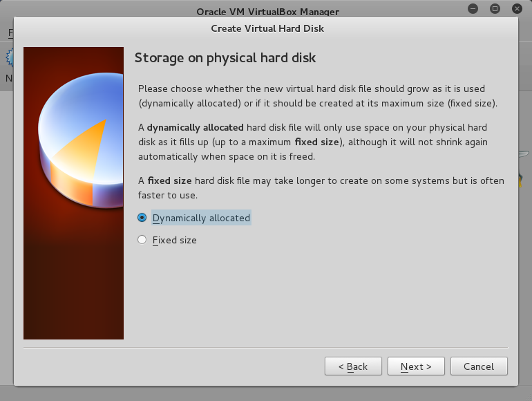Cancel the Create Virtual Hard Disk wizard

tap(479, 366)
